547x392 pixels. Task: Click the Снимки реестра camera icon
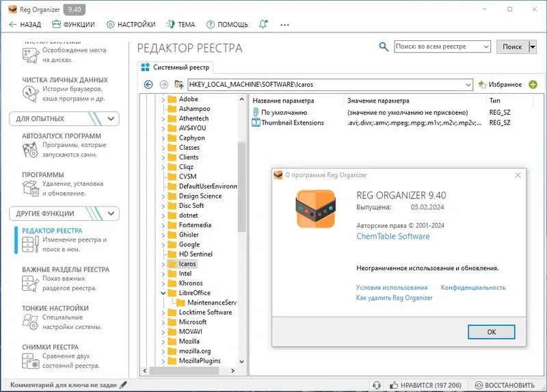point(30,361)
